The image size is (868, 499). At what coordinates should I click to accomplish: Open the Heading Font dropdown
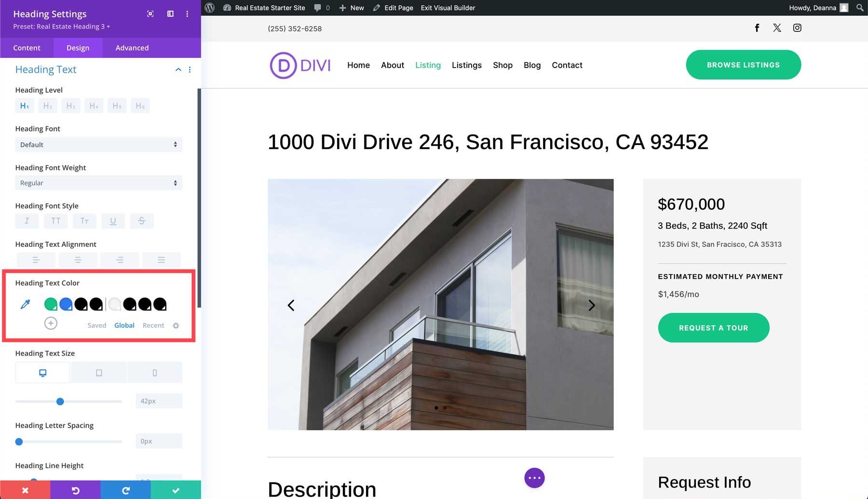(98, 144)
